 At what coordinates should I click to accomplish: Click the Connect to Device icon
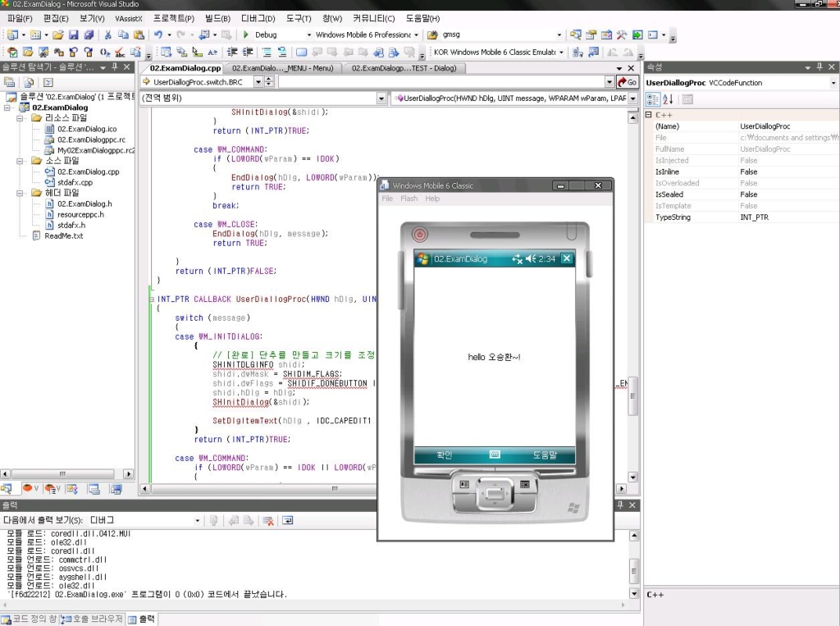click(577, 52)
